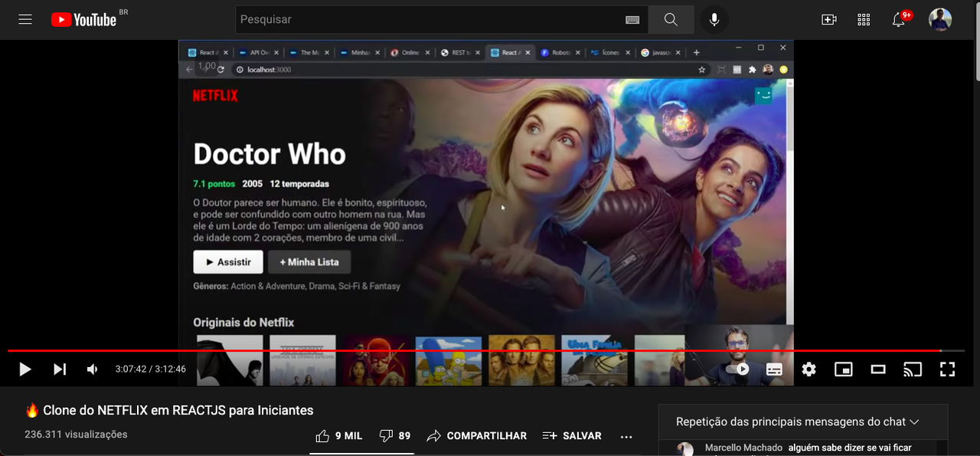Play the video

pos(24,369)
